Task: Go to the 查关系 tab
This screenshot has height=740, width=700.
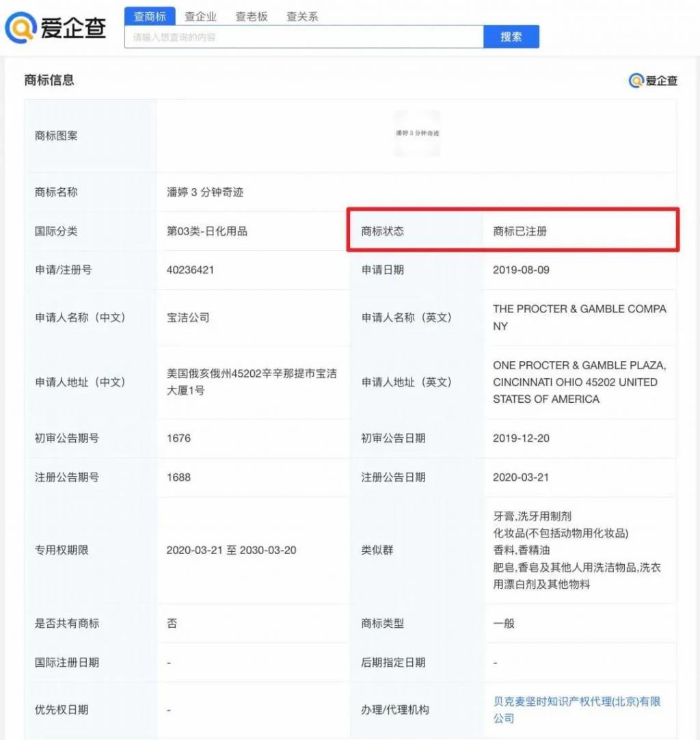Action: [302, 16]
